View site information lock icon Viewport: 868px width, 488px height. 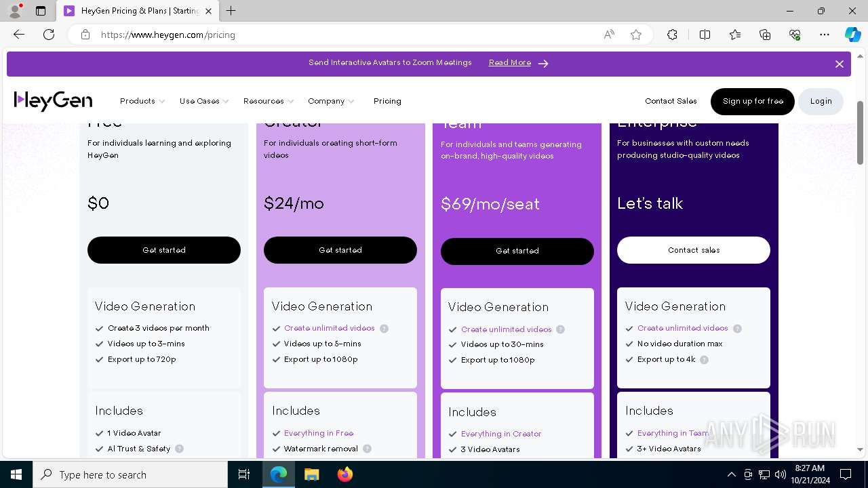[x=85, y=35]
